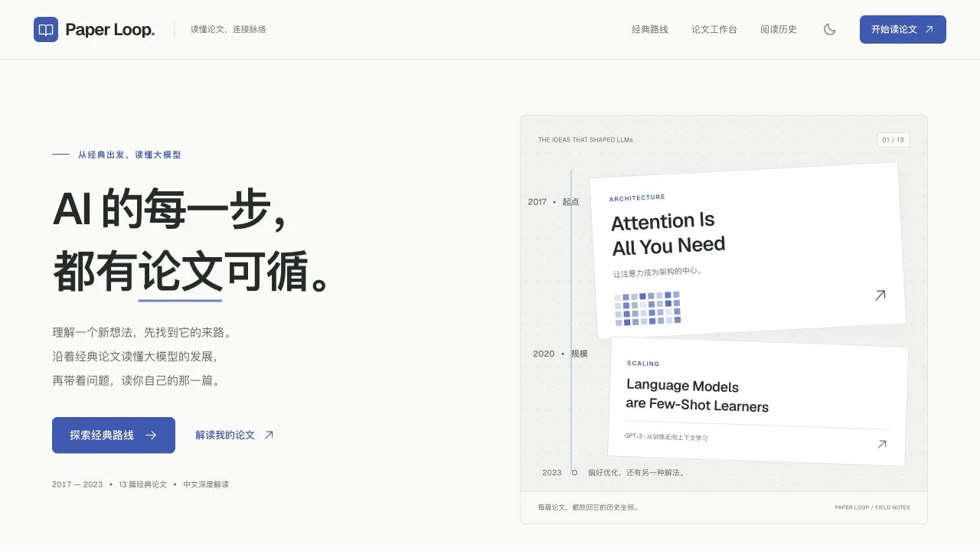Click 探索经典路线 button
980x551 pixels.
(113, 435)
